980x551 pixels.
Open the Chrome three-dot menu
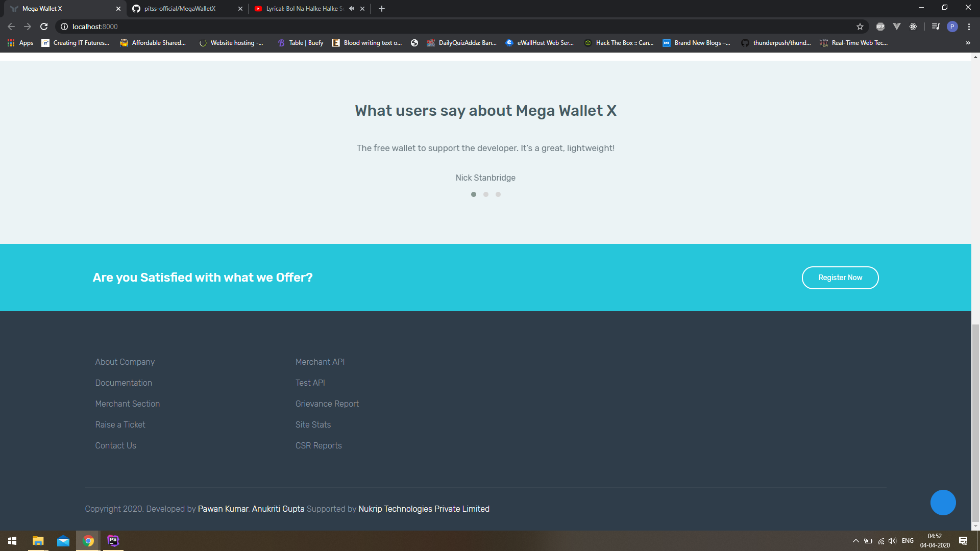(969, 27)
